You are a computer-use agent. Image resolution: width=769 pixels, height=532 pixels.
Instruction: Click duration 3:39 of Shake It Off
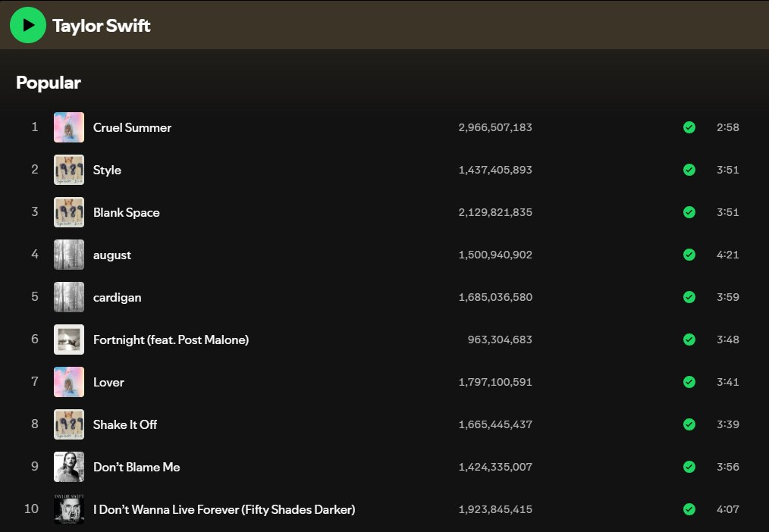pyautogui.click(x=728, y=424)
